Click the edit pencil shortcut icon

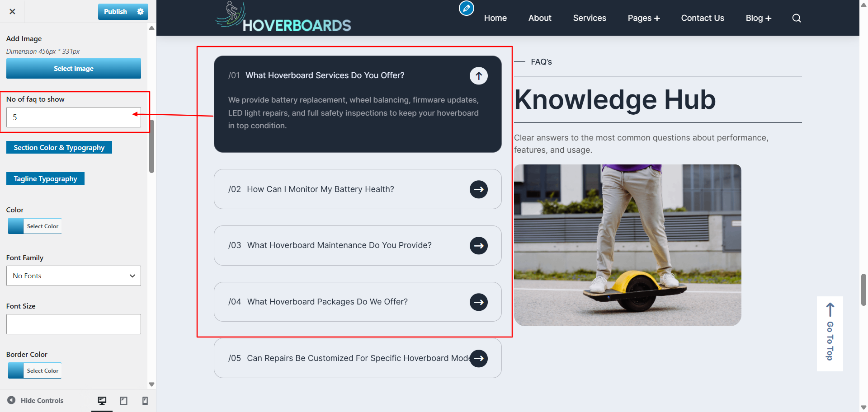[x=467, y=8]
